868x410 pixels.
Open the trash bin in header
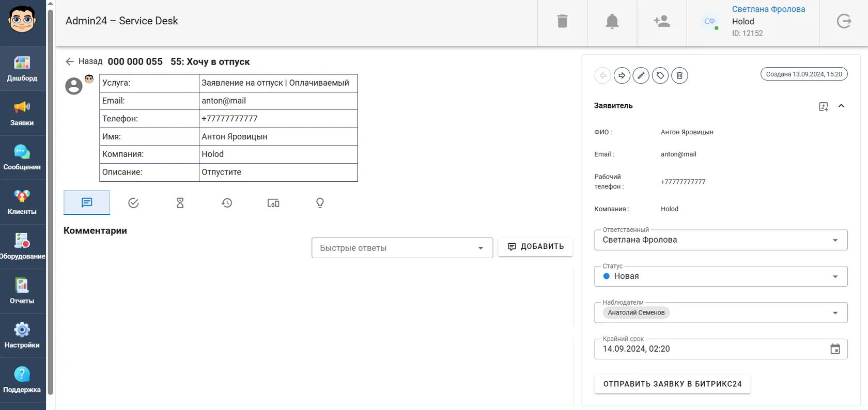[562, 21]
